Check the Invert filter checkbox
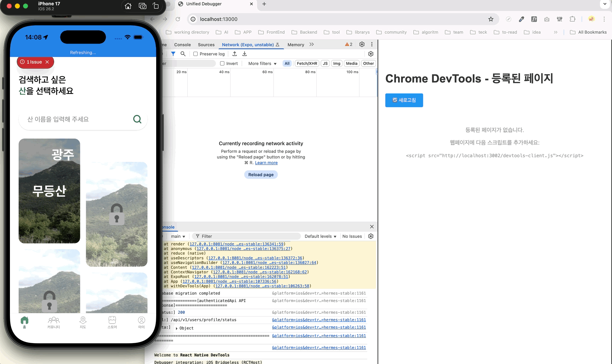The image size is (612, 364). pyautogui.click(x=222, y=63)
